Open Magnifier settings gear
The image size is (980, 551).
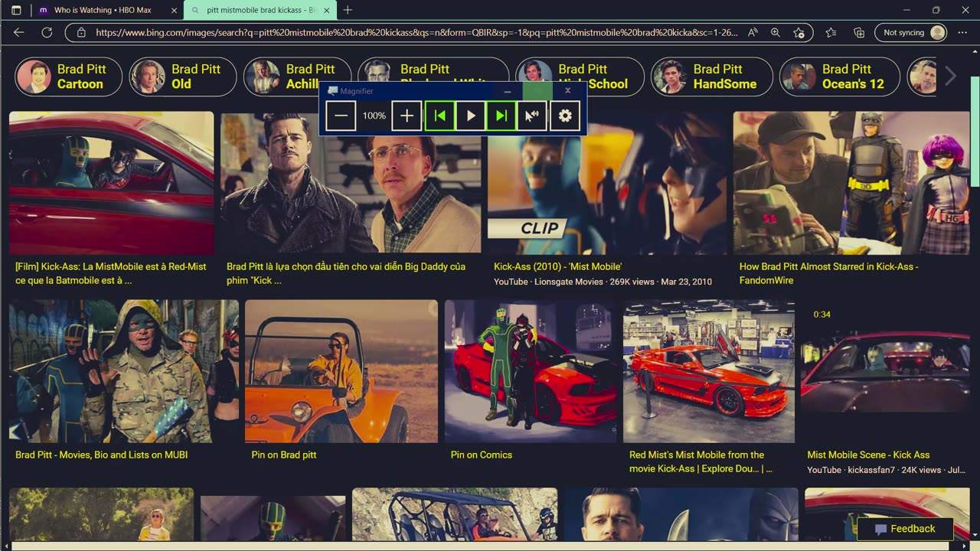point(565,116)
